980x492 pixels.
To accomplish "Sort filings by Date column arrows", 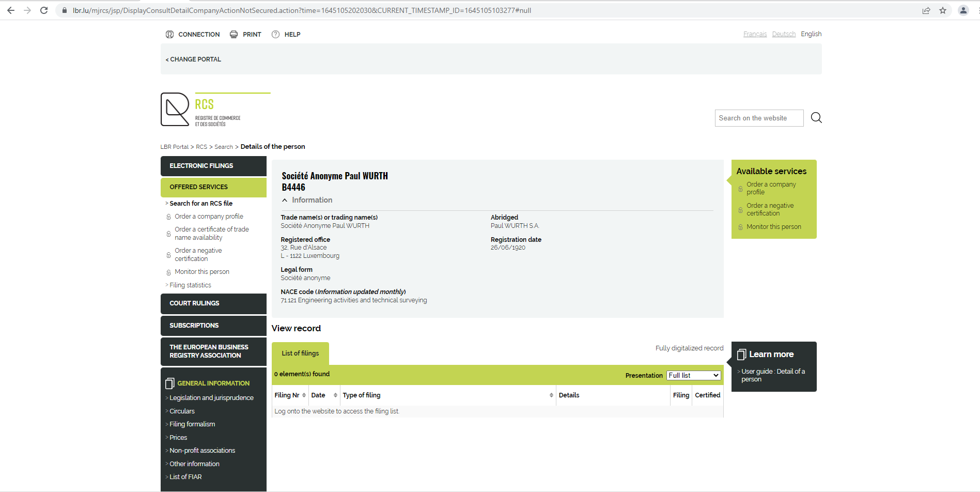I will coord(335,395).
